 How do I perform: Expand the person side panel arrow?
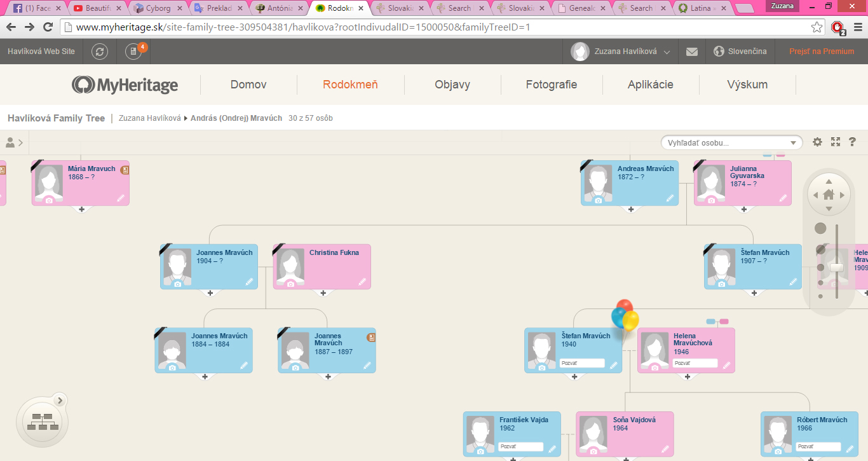tap(14, 143)
